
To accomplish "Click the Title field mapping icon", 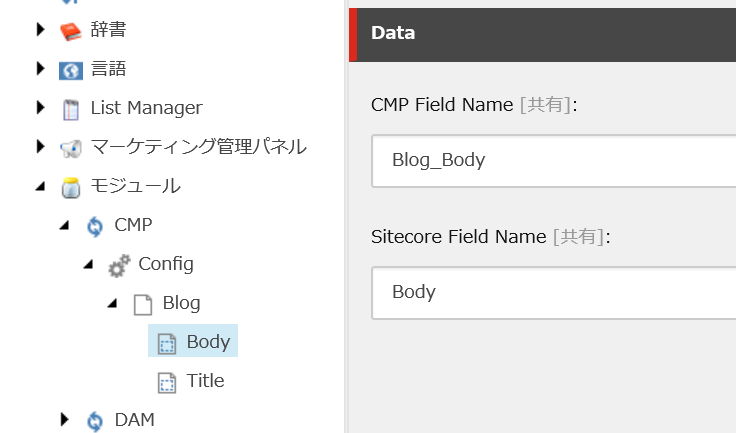I will [167, 382].
